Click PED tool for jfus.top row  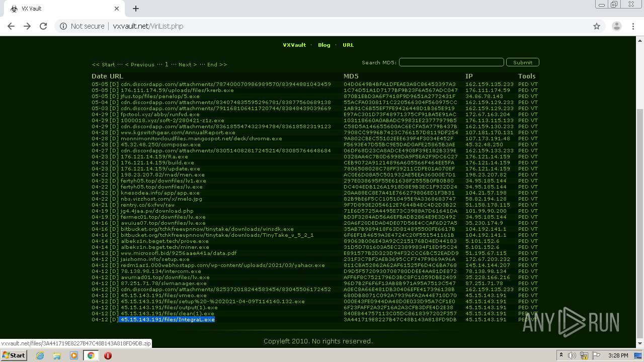pyautogui.click(x=523, y=96)
